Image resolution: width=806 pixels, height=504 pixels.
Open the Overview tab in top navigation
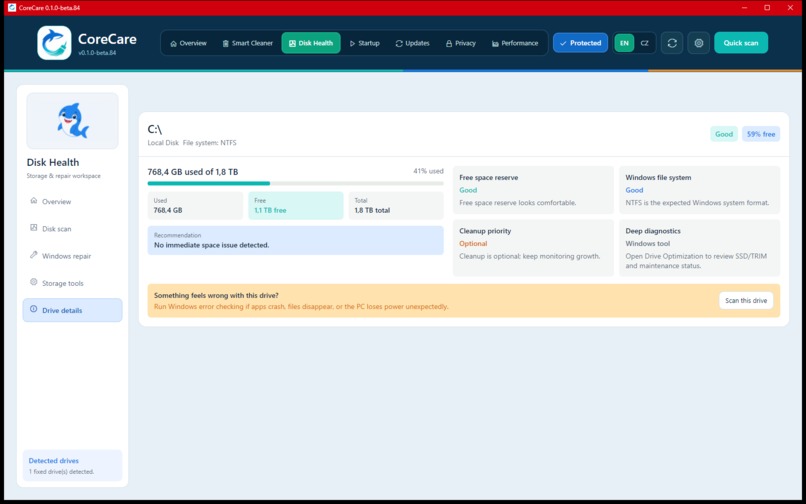[188, 43]
